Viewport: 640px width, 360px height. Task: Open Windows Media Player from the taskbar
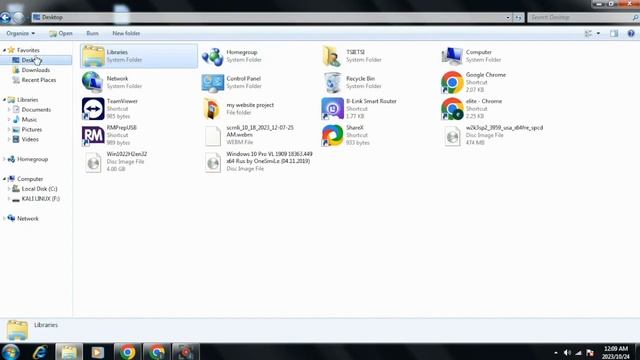[98, 352]
